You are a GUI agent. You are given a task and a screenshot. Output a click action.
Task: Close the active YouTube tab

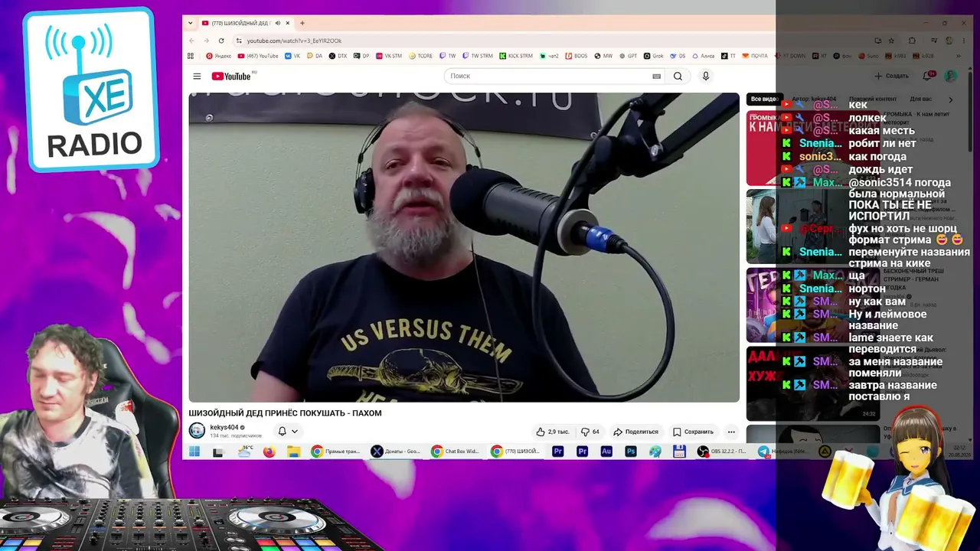[x=287, y=23]
